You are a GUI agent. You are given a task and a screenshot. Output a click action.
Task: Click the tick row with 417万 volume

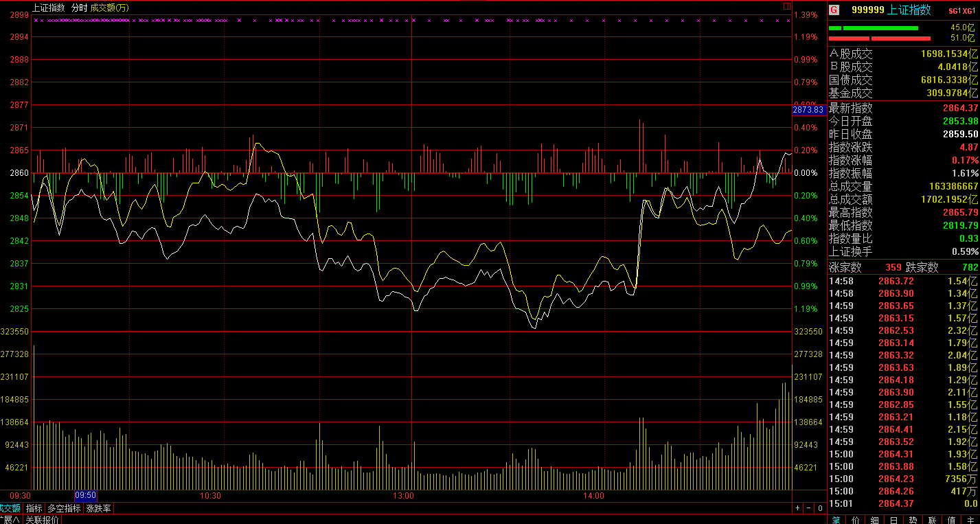point(903,491)
